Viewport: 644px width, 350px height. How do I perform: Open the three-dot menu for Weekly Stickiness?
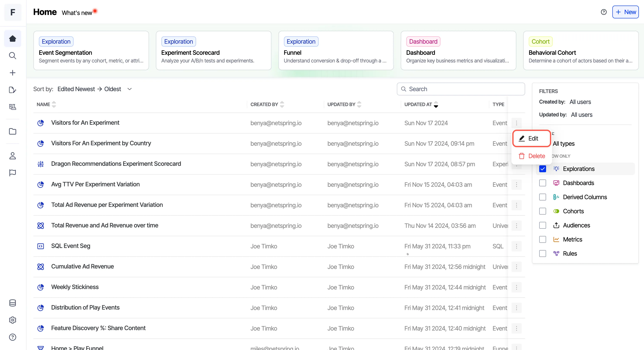[x=517, y=287]
